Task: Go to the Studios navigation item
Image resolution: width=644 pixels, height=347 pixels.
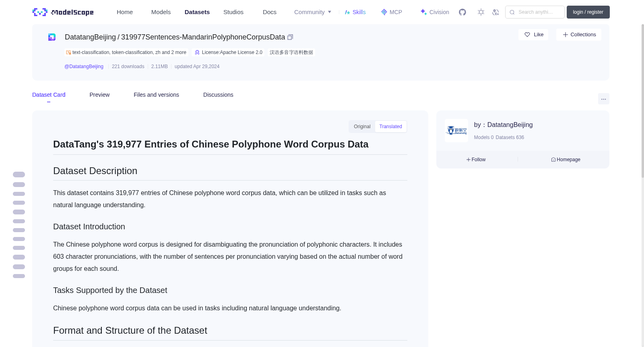Action: (x=233, y=12)
